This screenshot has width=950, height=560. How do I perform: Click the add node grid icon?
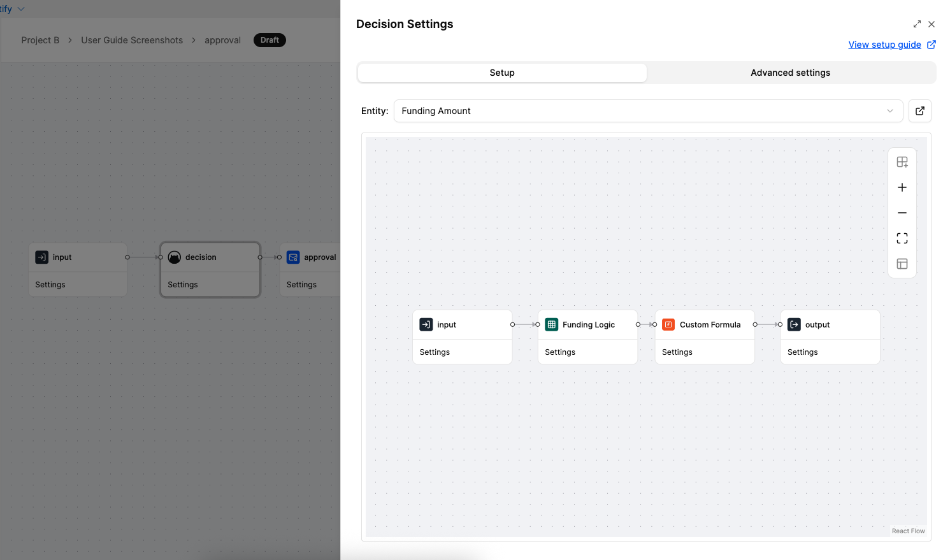(902, 162)
